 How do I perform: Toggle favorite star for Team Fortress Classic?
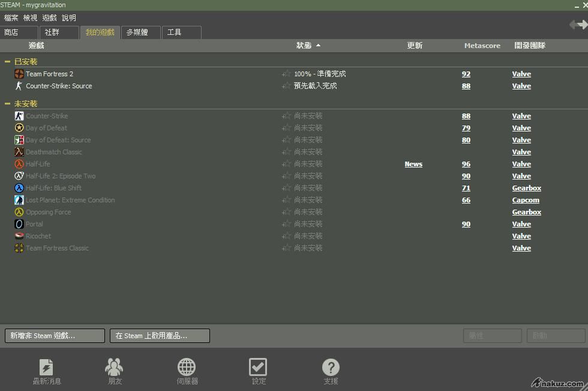(x=287, y=248)
